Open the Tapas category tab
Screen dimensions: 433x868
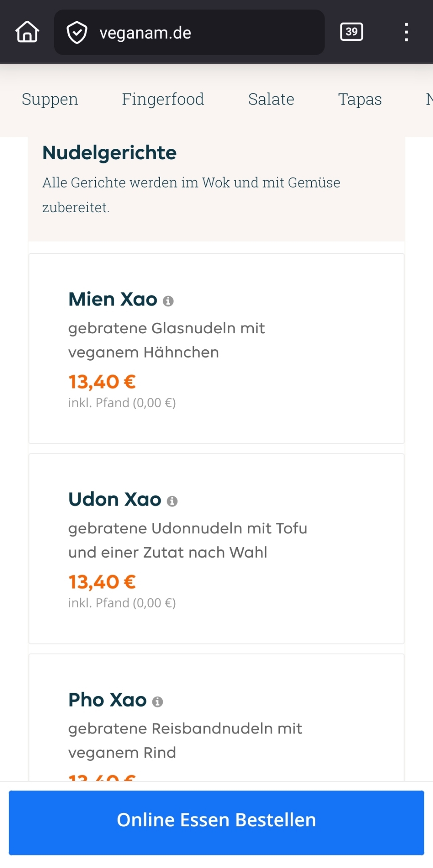click(360, 99)
